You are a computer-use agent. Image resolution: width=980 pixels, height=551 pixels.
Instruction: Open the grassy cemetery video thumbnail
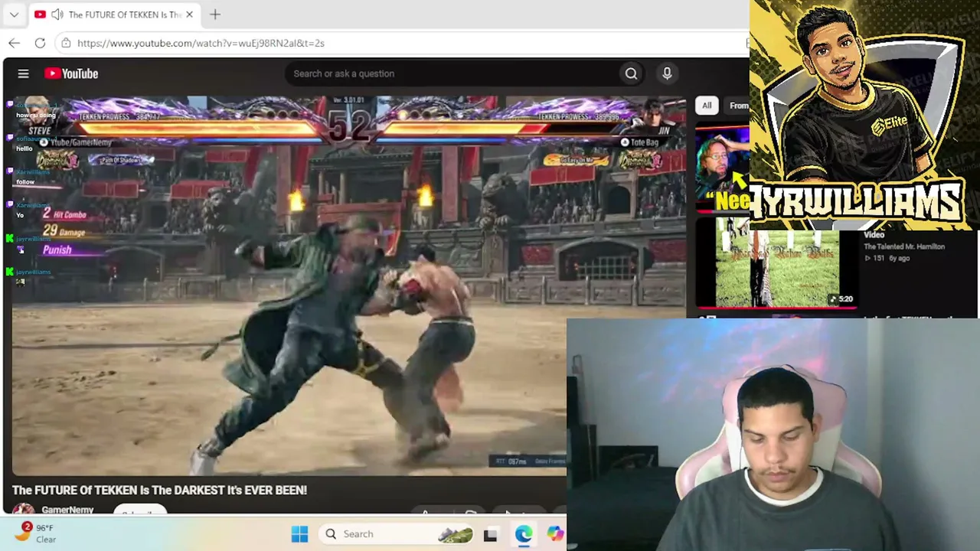pos(777,262)
